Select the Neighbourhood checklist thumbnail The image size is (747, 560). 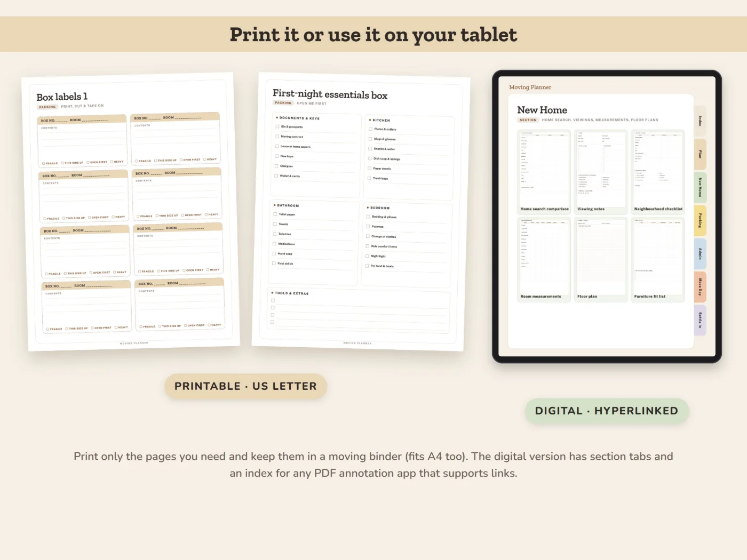(x=658, y=172)
